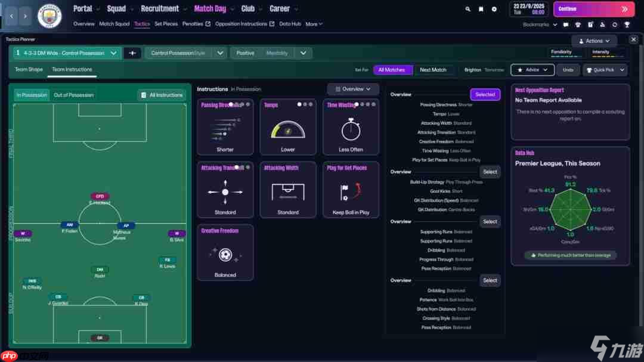This screenshot has height=362, width=644.
Task: Open the settings gear icon
Action: (494, 9)
